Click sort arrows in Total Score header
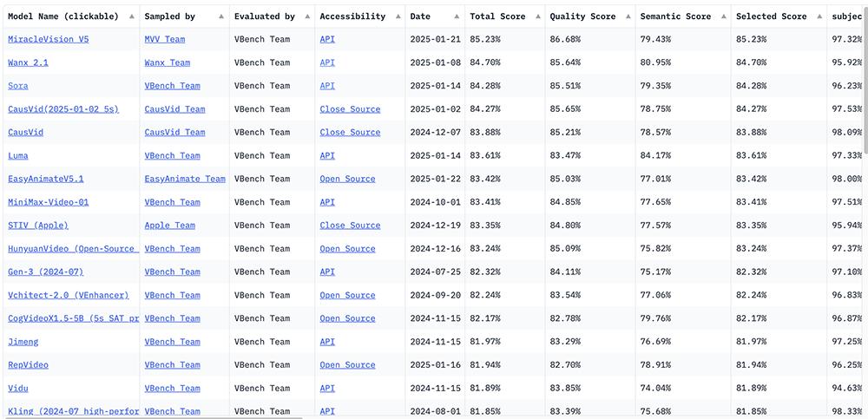This screenshot has width=868, height=419. coord(535,16)
